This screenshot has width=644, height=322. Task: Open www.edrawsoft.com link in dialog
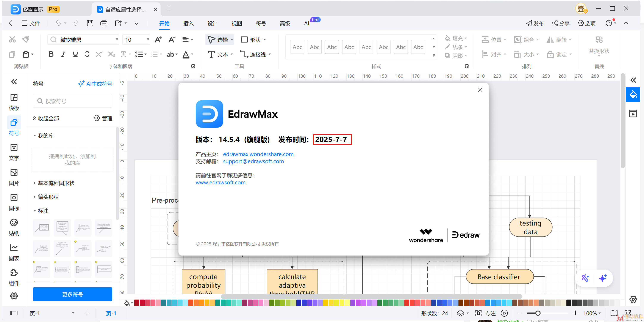220,183
